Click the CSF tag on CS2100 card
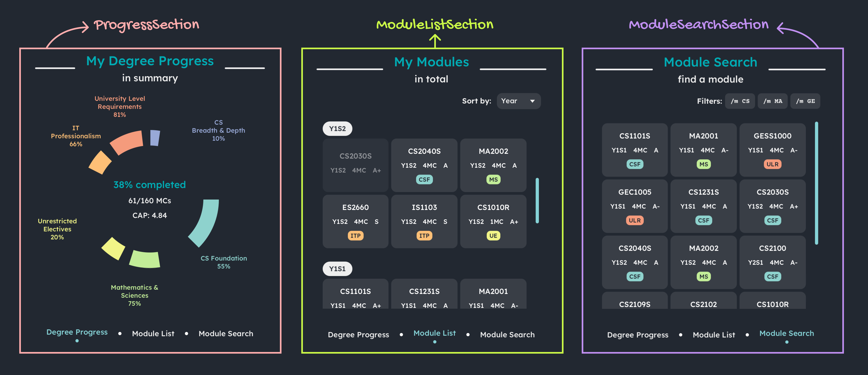 773,277
